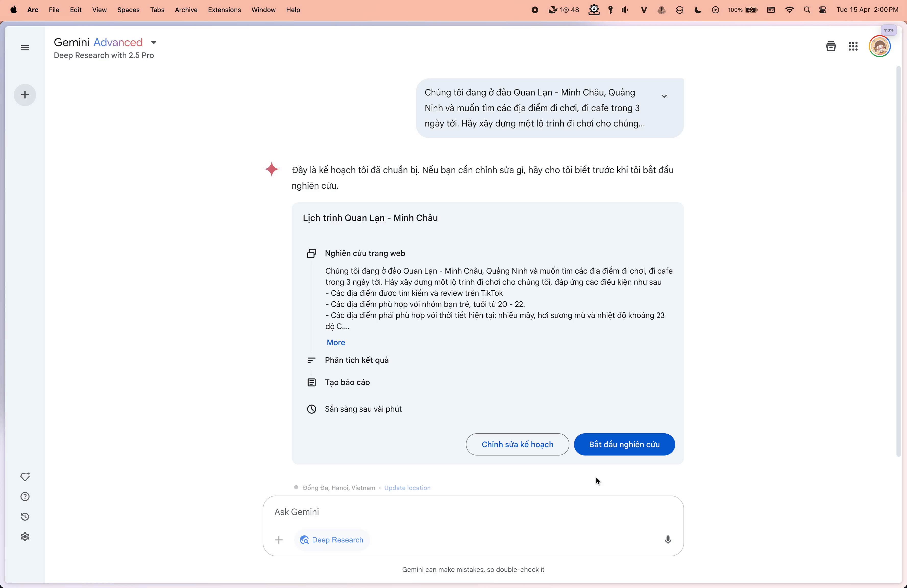907x588 pixels.
Task: Expand the user prompt with chevron
Action: (664, 96)
